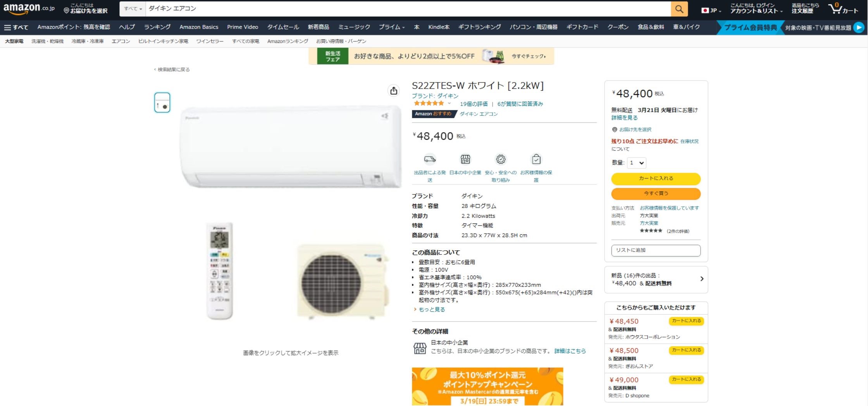The image size is (868, 406).
Task: Select エアコン in the appliance subnav
Action: coord(121,41)
